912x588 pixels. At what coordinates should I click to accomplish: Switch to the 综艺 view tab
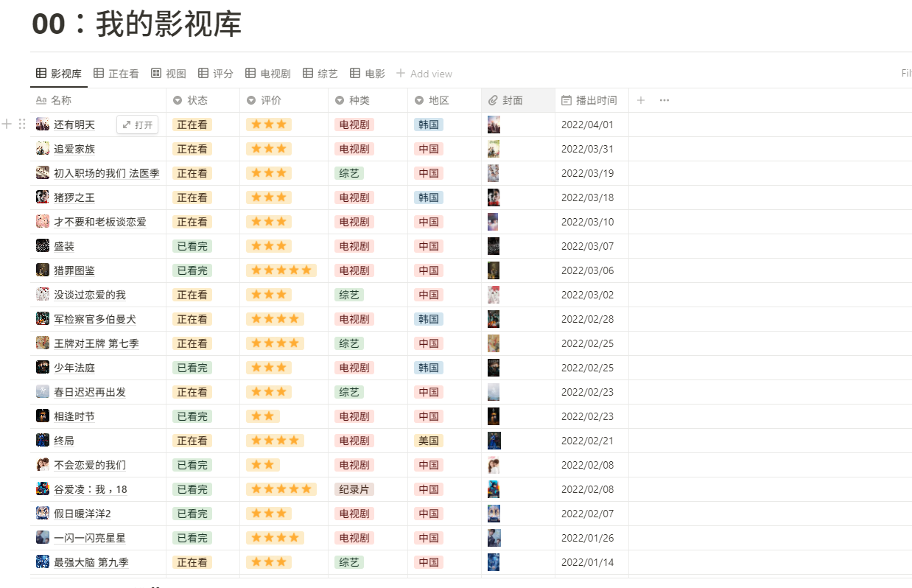(x=320, y=74)
